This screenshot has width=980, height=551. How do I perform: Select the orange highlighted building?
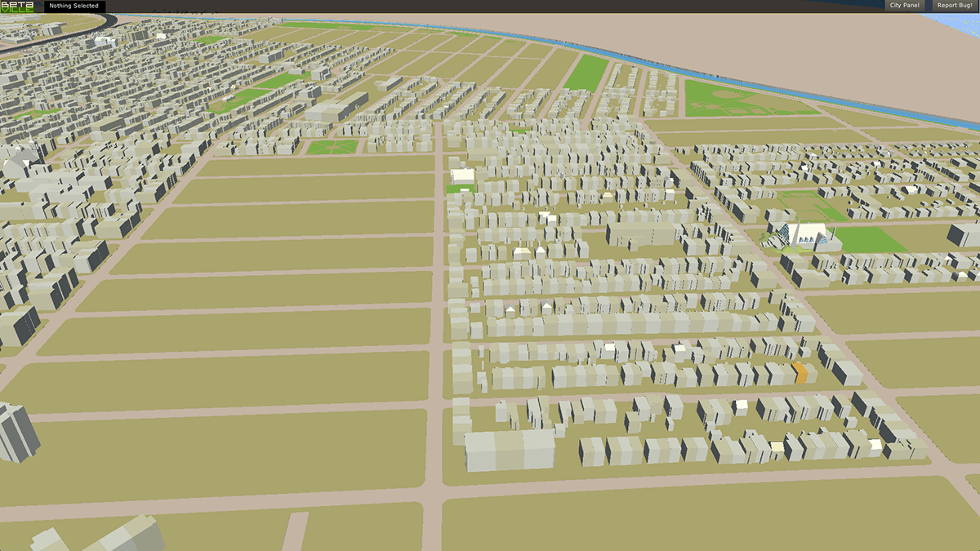pyautogui.click(x=800, y=373)
